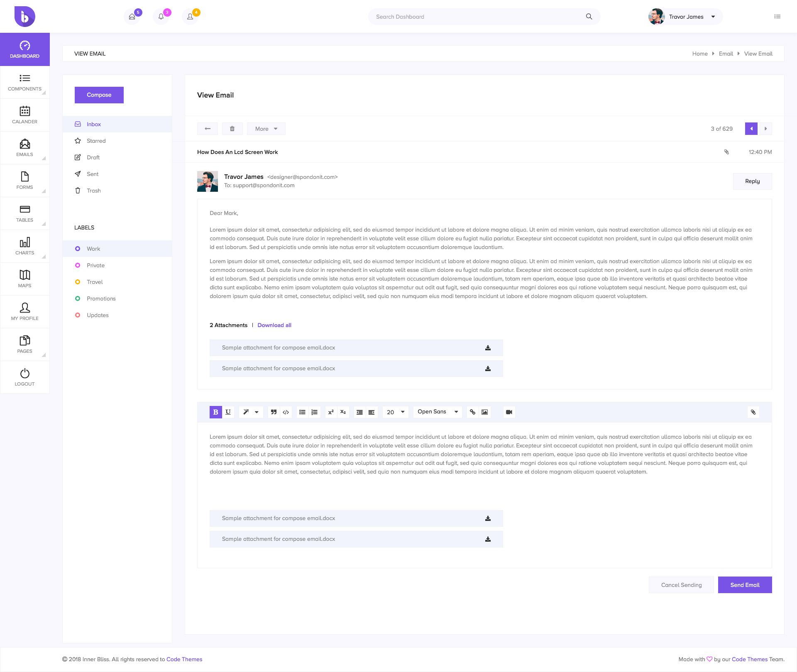The width and height of the screenshot is (797, 672).
Task: Select the Travel label radio button
Action: pyautogui.click(x=78, y=282)
